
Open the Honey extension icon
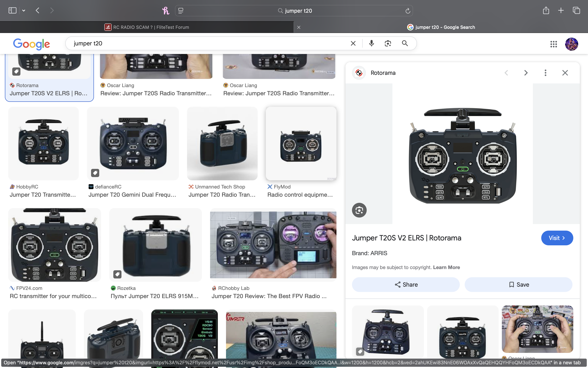166,10
